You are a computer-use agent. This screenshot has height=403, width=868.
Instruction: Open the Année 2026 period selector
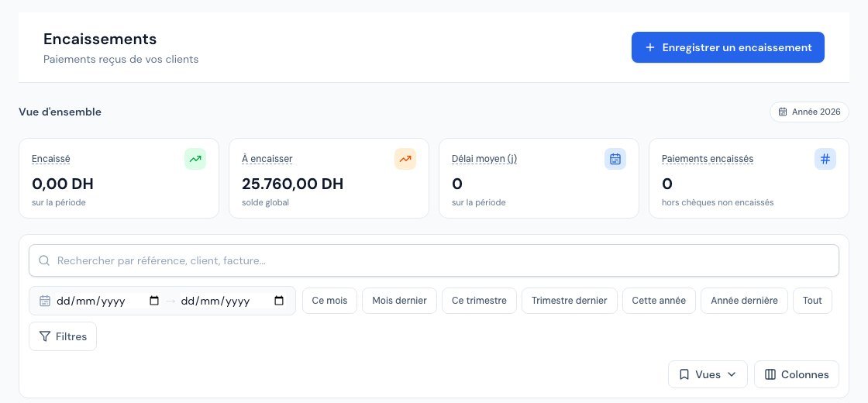(809, 112)
